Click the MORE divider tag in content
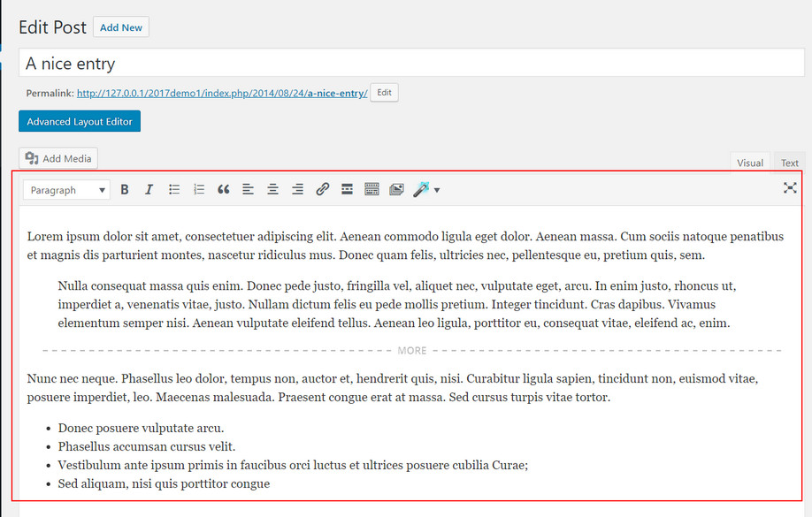The image size is (812, 517). point(411,350)
